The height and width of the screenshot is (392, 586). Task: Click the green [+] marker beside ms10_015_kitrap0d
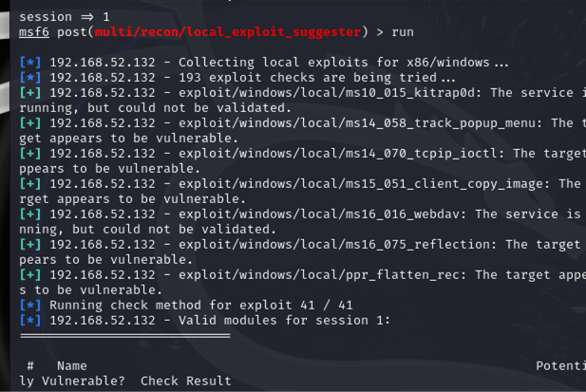[x=29, y=92]
